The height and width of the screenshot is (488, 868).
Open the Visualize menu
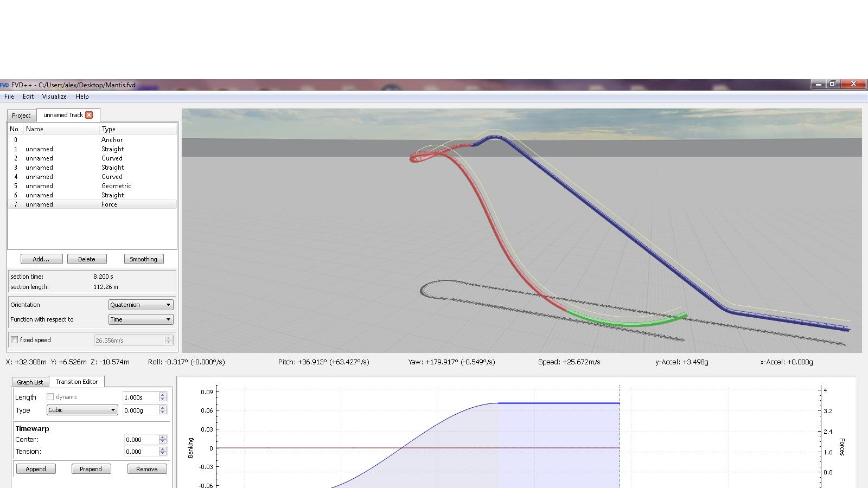[x=54, y=97]
